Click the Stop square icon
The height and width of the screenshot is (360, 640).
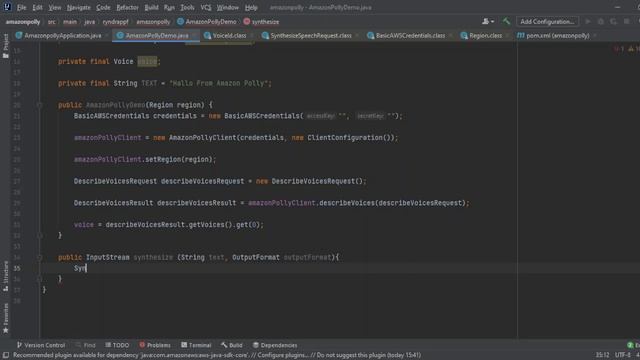[627, 22]
